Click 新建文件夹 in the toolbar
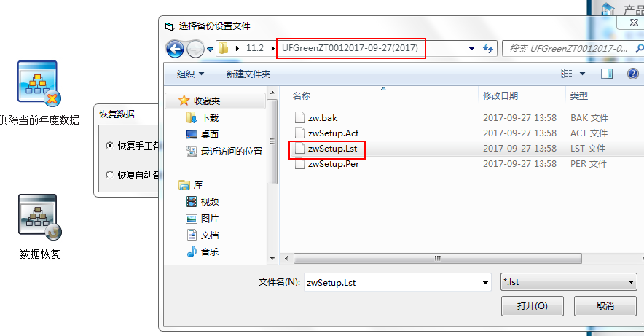Image resolution: width=644 pixels, height=336 pixels. [x=248, y=74]
